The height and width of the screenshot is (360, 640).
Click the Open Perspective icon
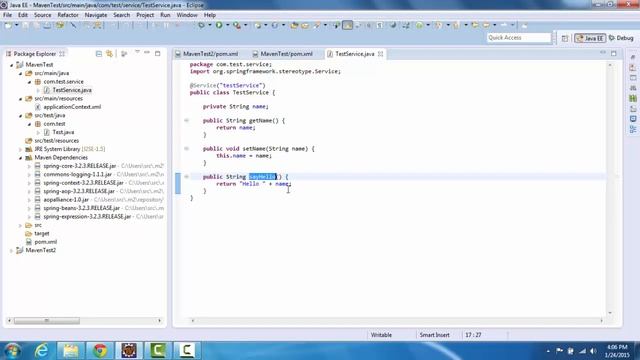pyautogui.click(x=564, y=38)
